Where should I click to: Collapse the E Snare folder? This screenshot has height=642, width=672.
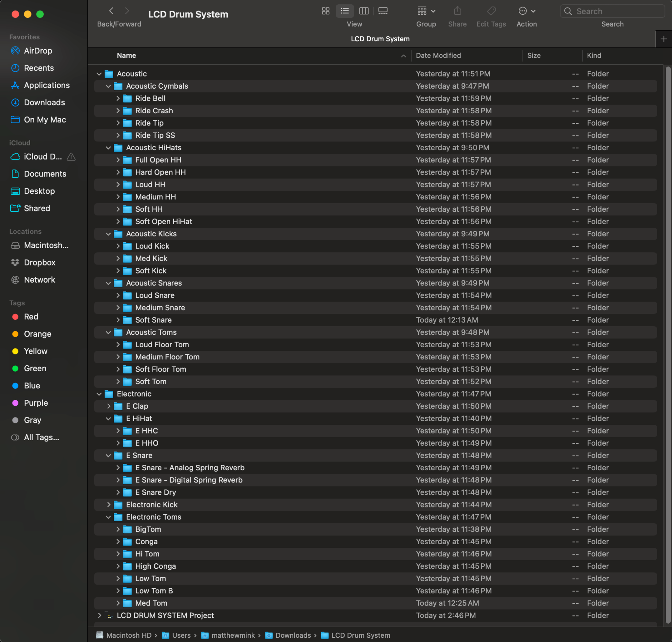tap(109, 456)
